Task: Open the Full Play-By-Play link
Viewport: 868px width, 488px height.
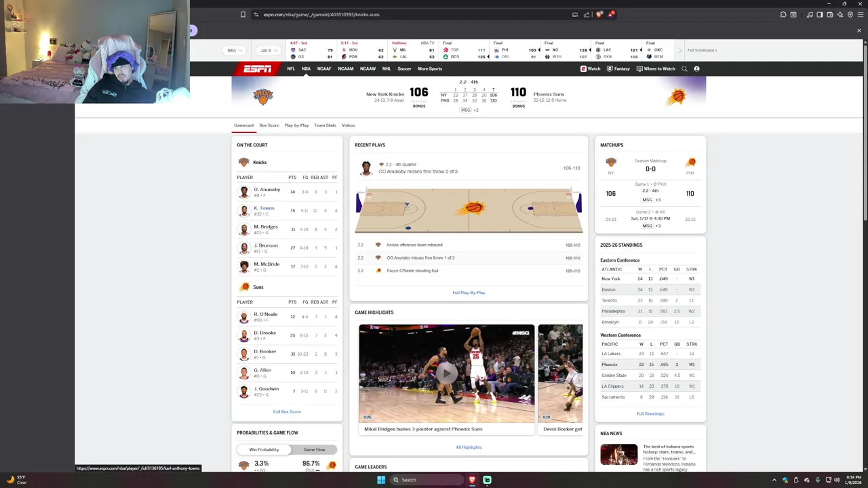Action: pos(469,293)
